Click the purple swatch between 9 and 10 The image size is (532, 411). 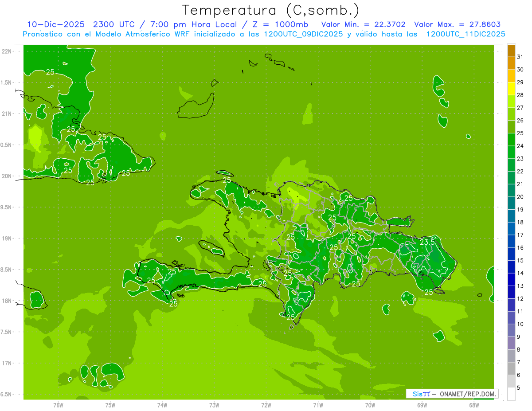[511, 330]
